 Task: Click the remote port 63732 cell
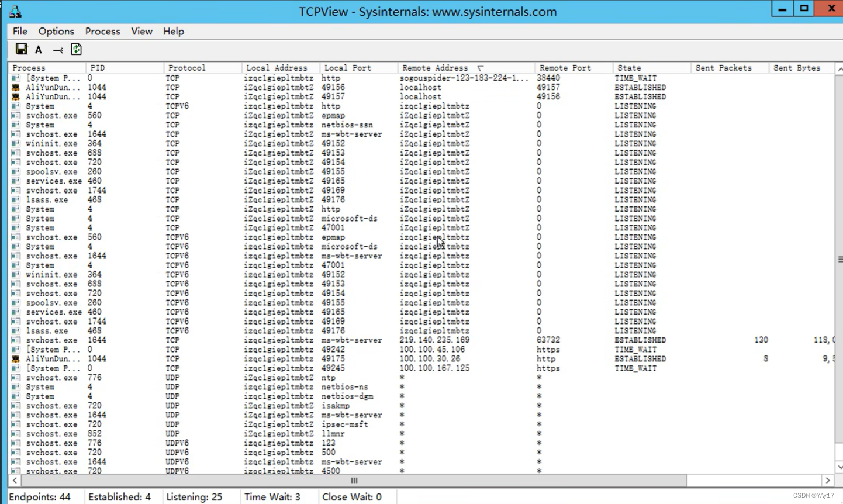tap(548, 340)
